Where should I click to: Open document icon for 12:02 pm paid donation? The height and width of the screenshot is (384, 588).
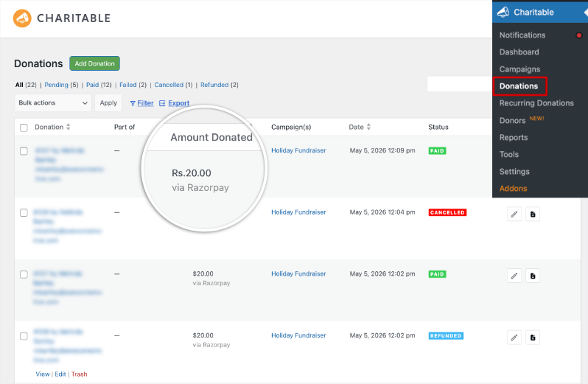tap(533, 276)
